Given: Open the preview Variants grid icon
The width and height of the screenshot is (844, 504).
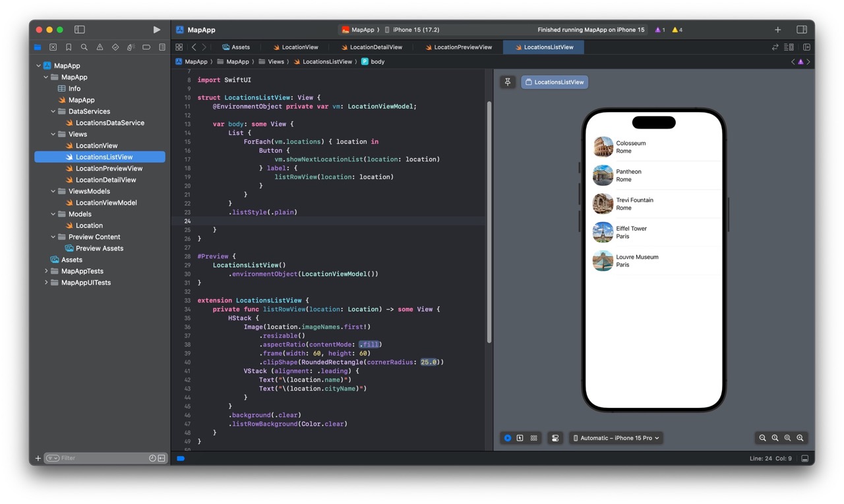Looking at the screenshot, I should 534,438.
